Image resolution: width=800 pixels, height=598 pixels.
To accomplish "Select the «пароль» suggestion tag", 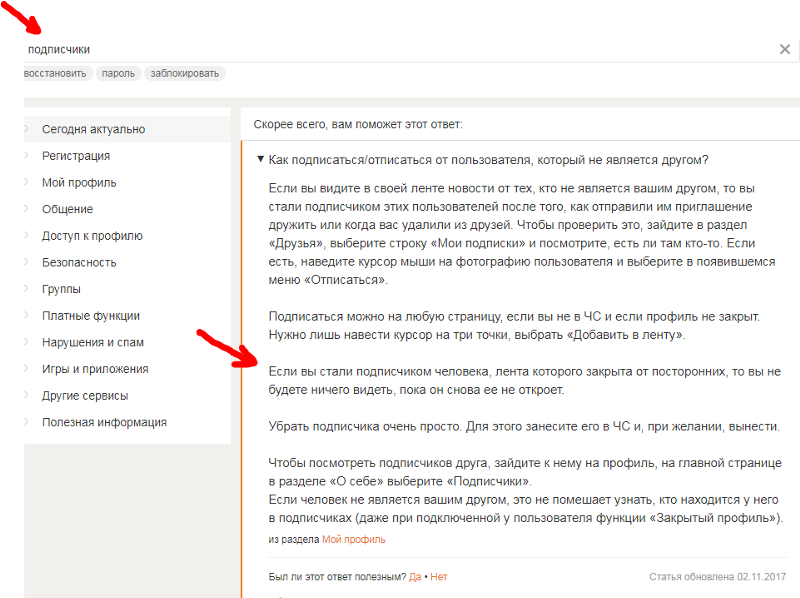I will click(118, 73).
